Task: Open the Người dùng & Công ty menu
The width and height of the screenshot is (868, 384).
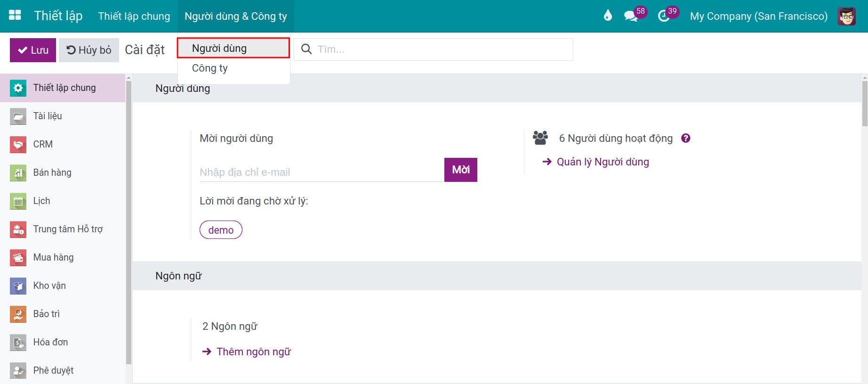Action: (236, 16)
